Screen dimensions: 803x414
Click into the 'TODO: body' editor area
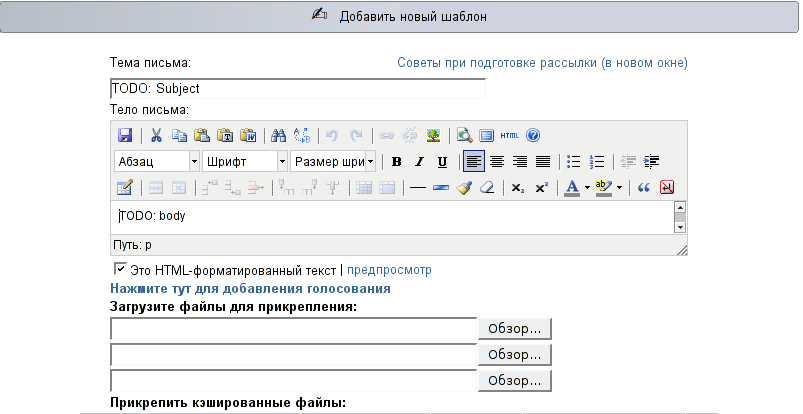click(x=393, y=217)
